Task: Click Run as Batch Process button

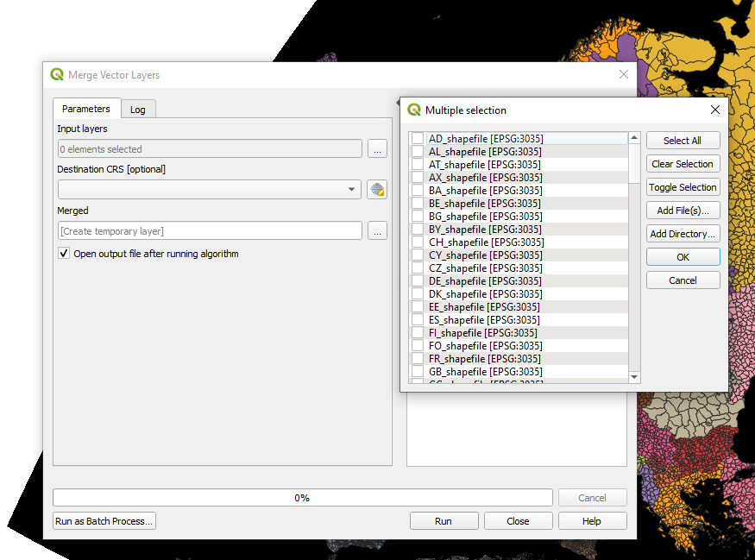Action: (x=104, y=521)
